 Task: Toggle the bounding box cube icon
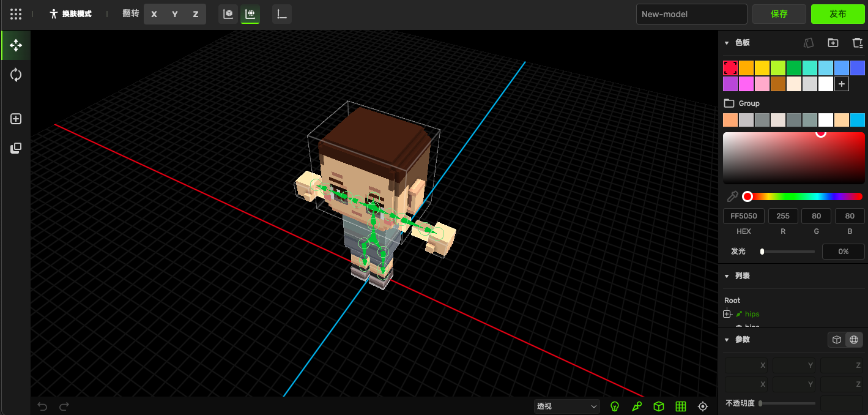pos(659,406)
